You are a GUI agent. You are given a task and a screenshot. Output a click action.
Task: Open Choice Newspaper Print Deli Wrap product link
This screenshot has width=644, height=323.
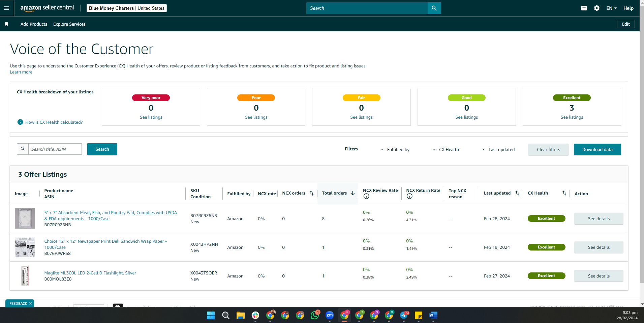105,244
